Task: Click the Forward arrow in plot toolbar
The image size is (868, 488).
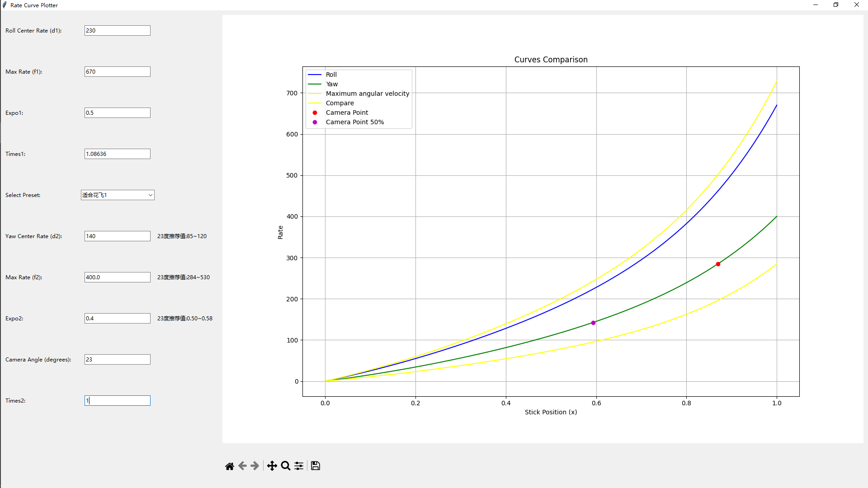Action: pyautogui.click(x=255, y=466)
